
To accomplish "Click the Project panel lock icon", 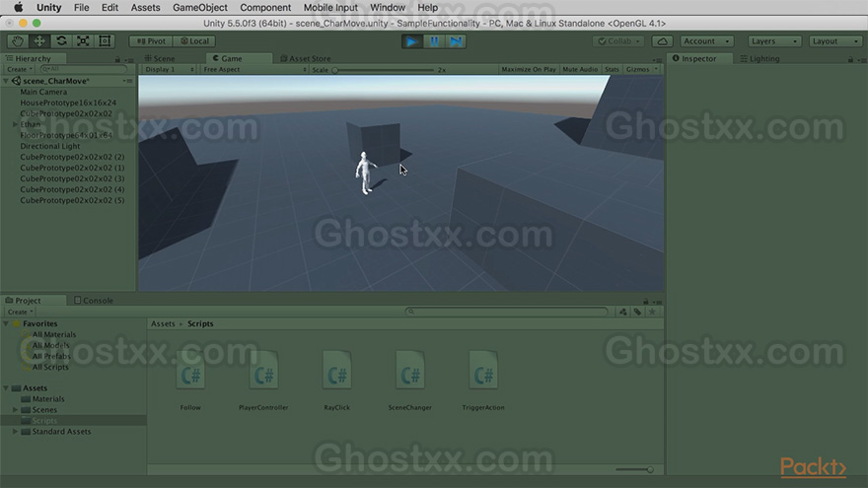I will coord(645,301).
